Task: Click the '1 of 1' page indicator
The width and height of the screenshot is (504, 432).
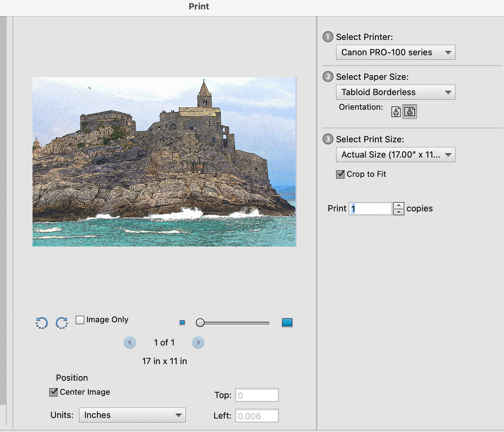Action: tap(164, 343)
